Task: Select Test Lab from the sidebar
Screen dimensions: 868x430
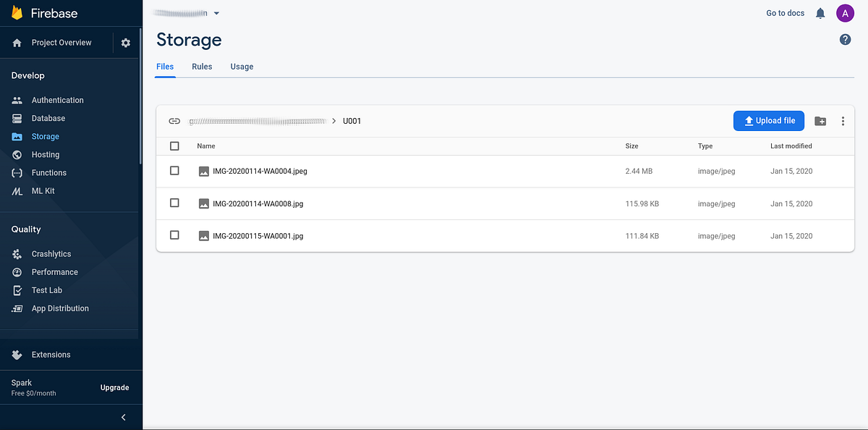Action: tap(45, 290)
